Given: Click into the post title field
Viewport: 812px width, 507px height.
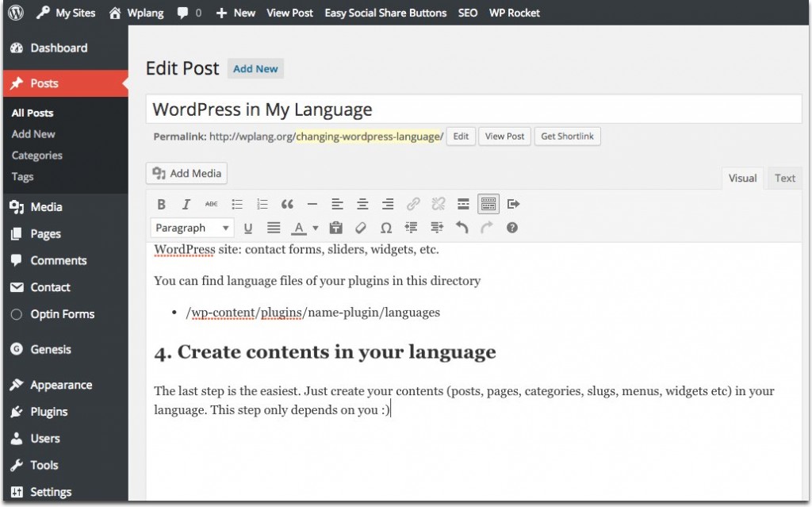Looking at the screenshot, I should point(474,109).
